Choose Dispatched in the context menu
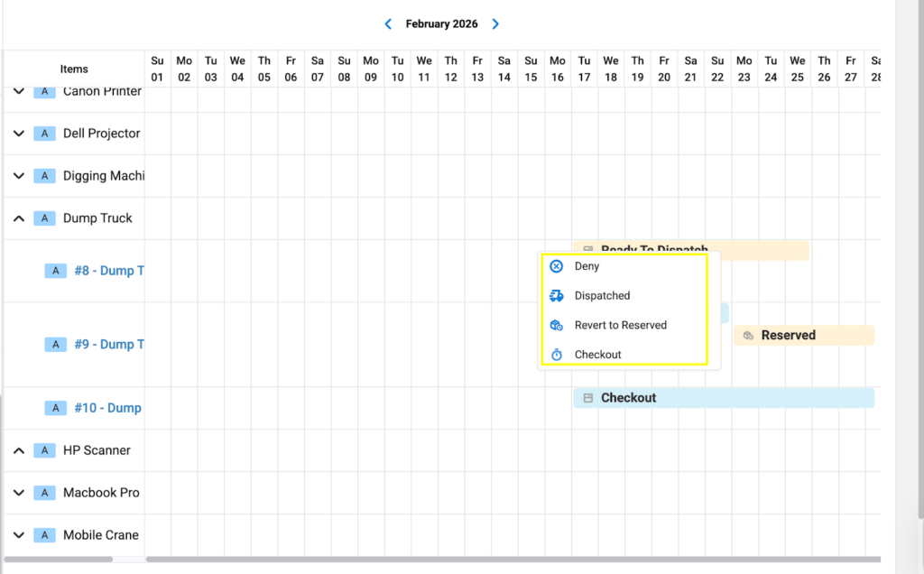Viewport: 924px width, 574px height. (602, 296)
